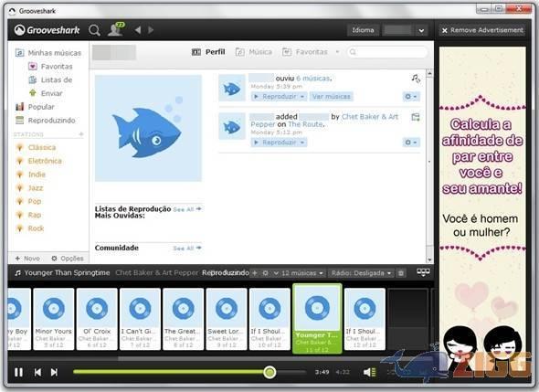Open Reproduzindo in sidebar
The image size is (539, 392).
[x=46, y=121]
